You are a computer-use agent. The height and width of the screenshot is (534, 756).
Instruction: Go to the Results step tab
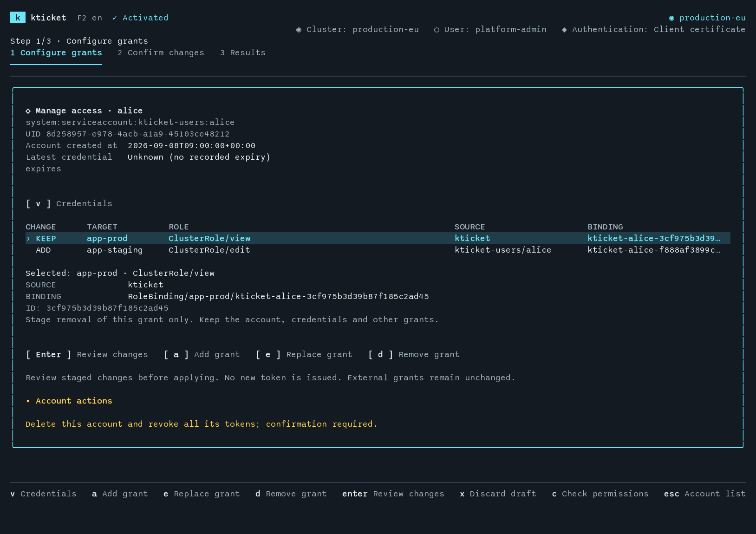(243, 52)
